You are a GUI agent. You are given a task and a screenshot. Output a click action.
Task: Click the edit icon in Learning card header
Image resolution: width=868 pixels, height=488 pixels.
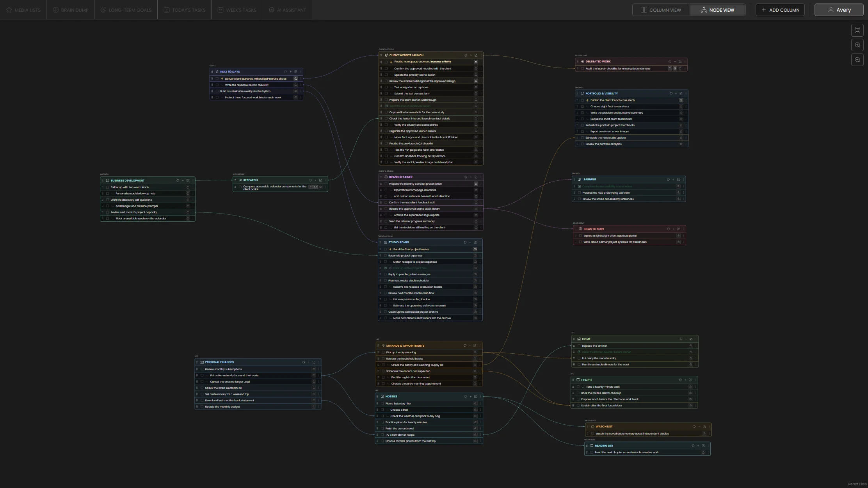pos(678,180)
